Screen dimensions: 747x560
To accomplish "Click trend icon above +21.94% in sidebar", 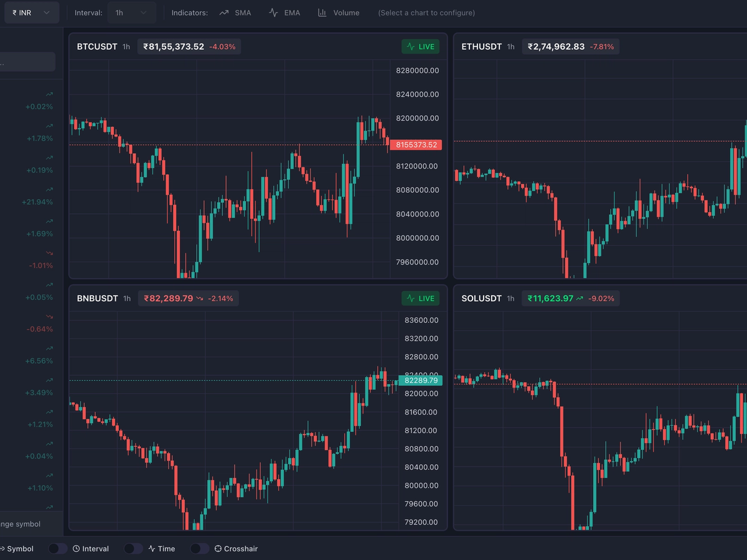I will click(x=49, y=189).
